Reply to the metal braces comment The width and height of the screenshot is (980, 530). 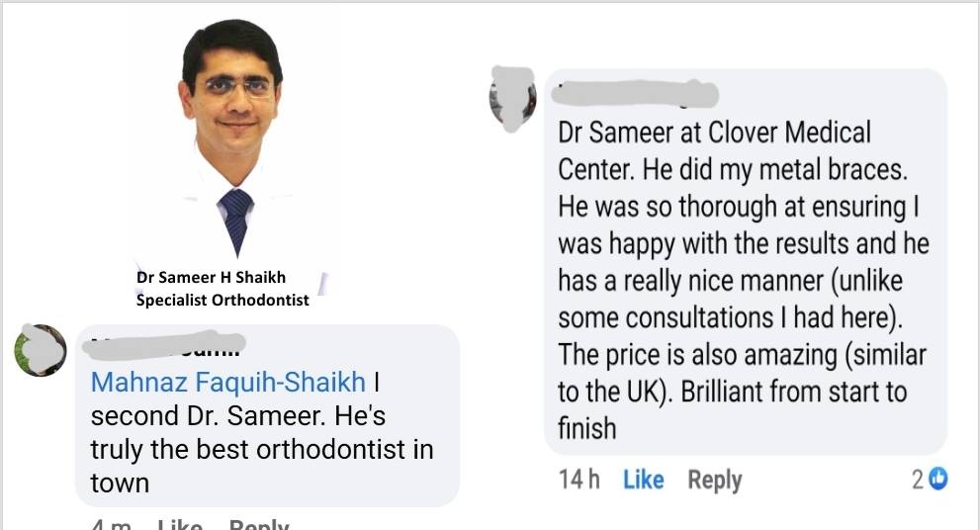715,480
